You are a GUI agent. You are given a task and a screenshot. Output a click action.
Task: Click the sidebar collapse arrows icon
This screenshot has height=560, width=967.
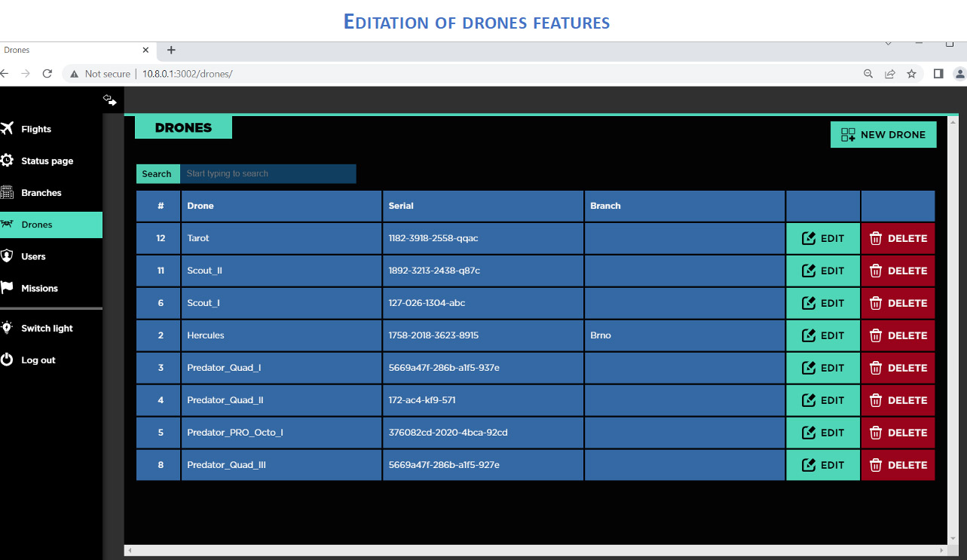(x=110, y=99)
